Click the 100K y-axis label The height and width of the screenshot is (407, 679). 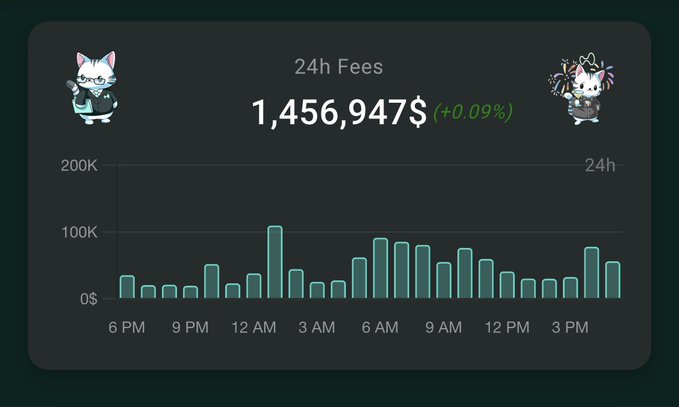pos(79,233)
